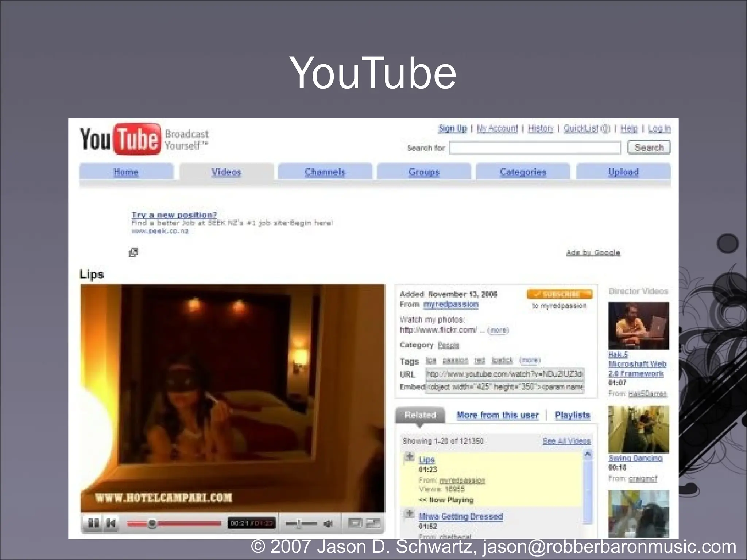Click the Lips video player image
The image size is (747, 560).
click(233, 398)
